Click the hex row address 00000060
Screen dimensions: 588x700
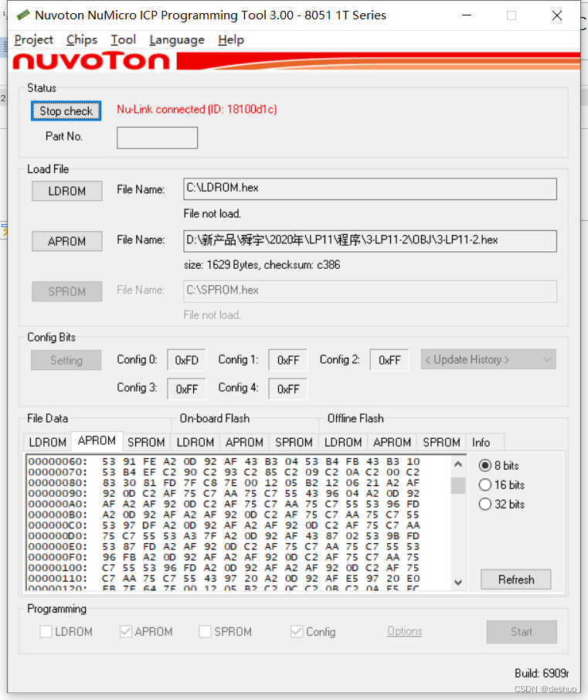(x=58, y=461)
